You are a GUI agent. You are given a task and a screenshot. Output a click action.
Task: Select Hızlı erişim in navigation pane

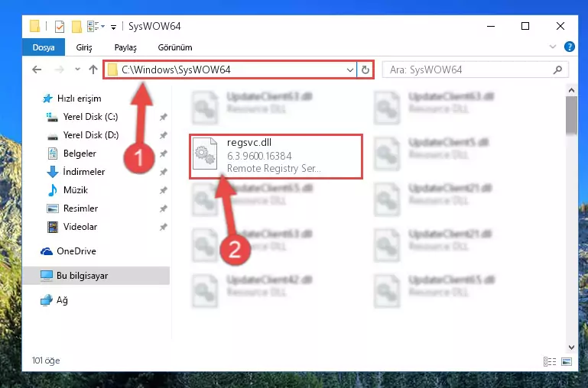(x=79, y=99)
